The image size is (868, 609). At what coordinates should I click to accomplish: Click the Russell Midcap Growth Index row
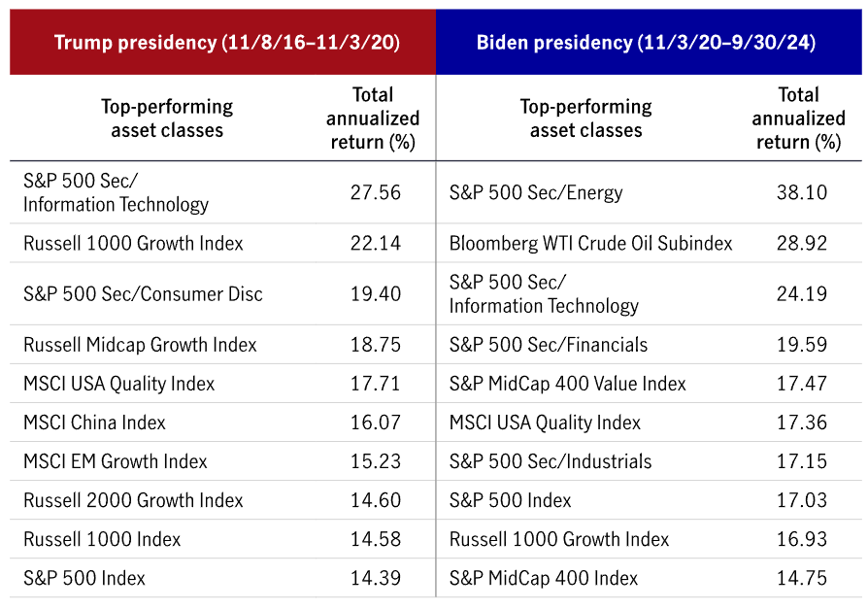[140, 345]
